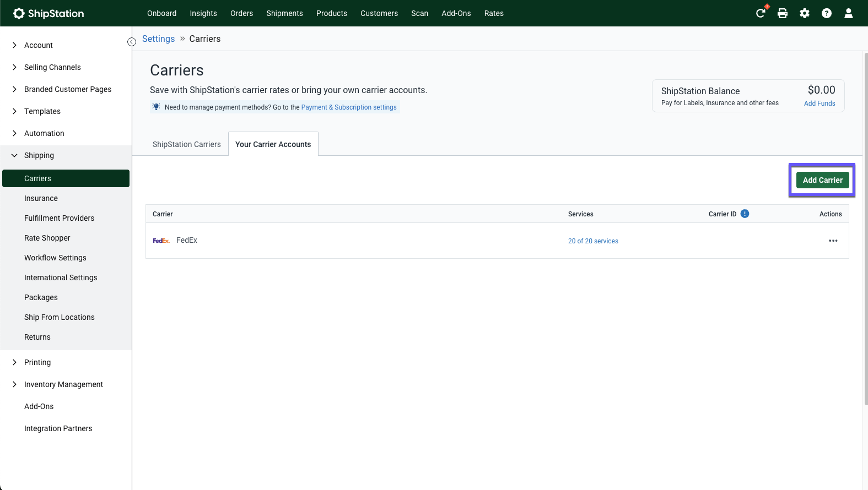
Task: Collapse the sidebar using the arrow icon
Action: [x=132, y=42]
